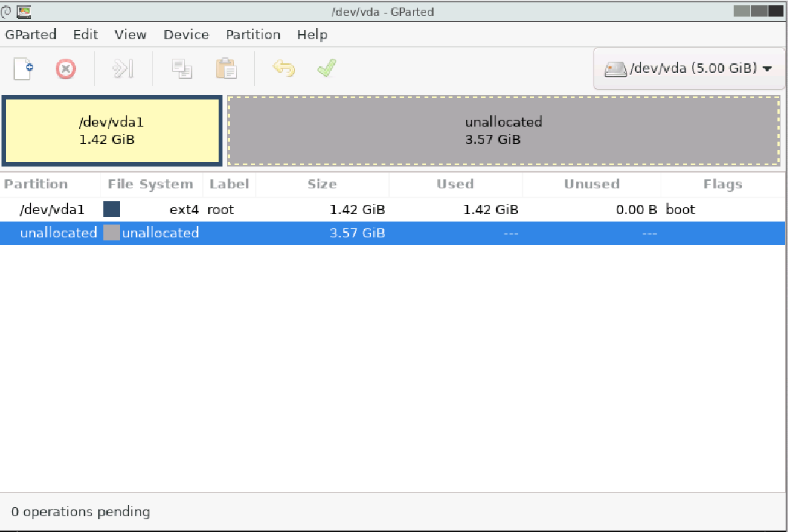Click the root label cell
Image resolution: width=788 pixels, height=532 pixels.
point(221,209)
